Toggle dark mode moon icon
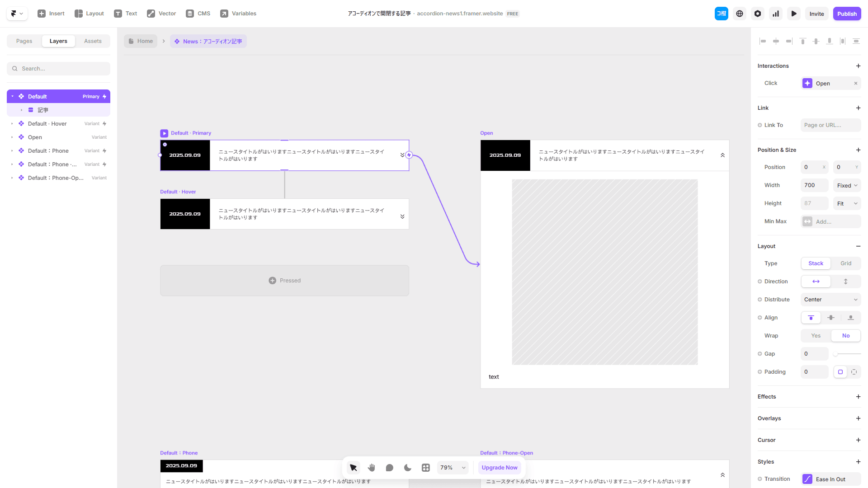 pyautogui.click(x=408, y=468)
